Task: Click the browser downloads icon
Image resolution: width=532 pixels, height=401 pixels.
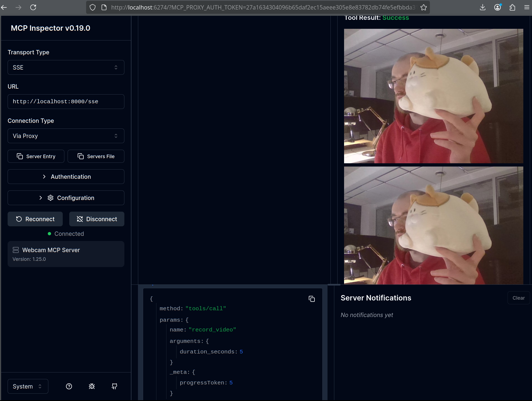Action: pos(483,7)
